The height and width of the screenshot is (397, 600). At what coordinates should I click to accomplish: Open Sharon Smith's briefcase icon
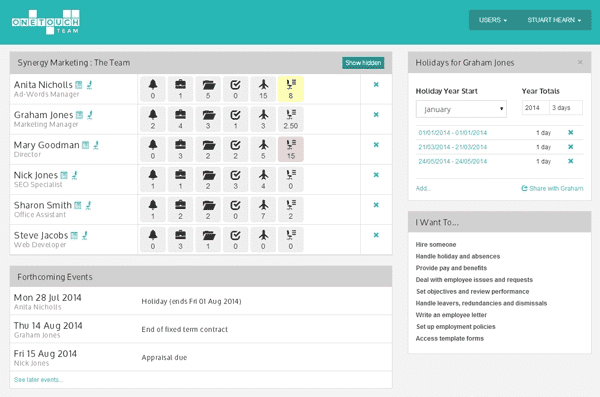pyautogui.click(x=180, y=209)
